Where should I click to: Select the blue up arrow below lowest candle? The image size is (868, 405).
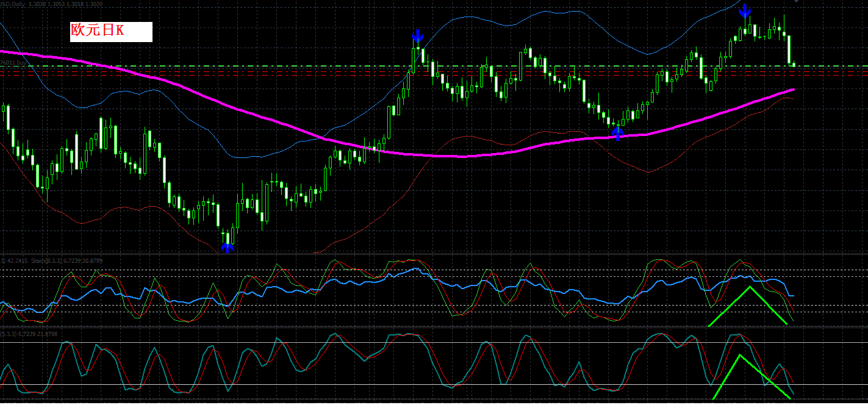pos(227,246)
